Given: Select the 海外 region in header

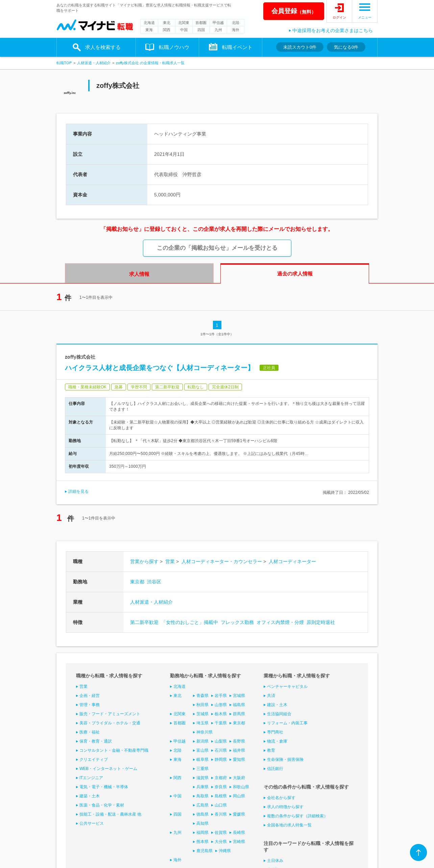Looking at the screenshot, I should (x=236, y=30).
